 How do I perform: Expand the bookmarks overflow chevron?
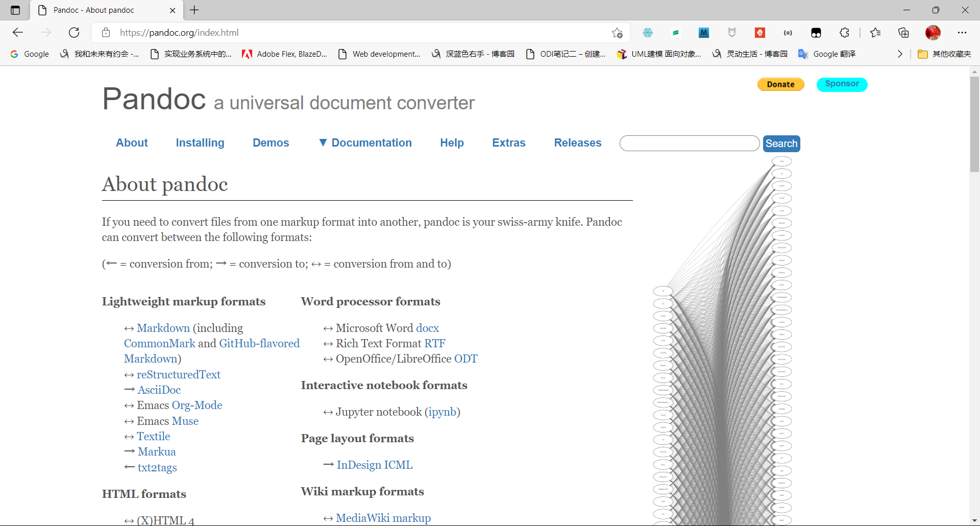click(900, 54)
